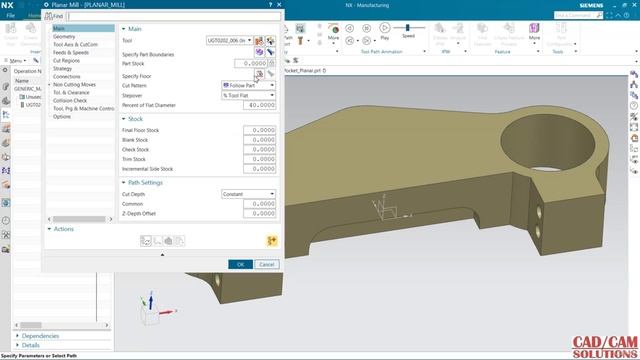The width and height of the screenshot is (640, 360).
Task: Click the Specify Floor display flashlight icon
Action: pos(270,74)
